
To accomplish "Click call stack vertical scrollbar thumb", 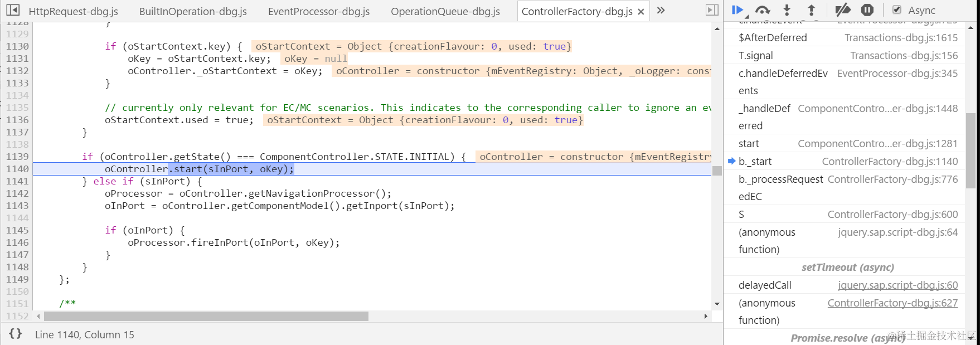I will pos(971,150).
